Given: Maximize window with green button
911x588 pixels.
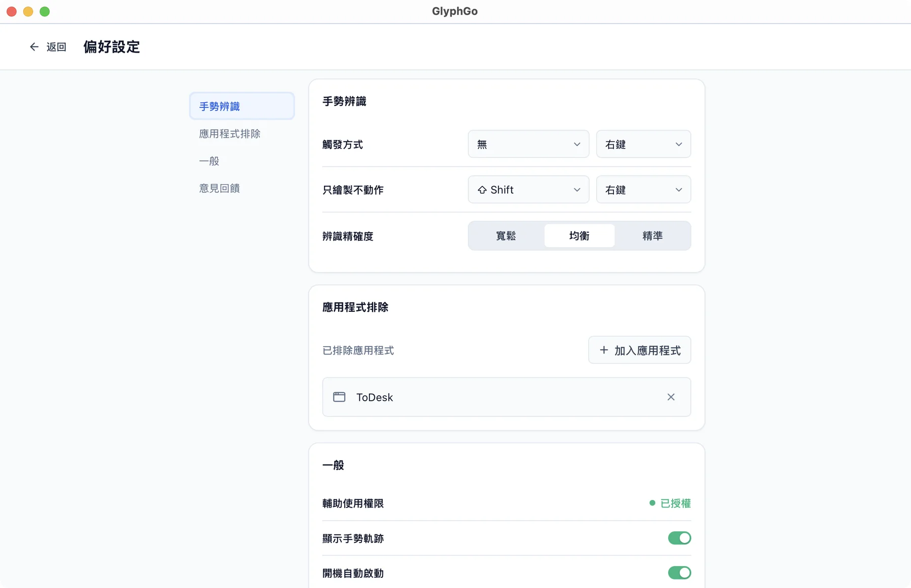Looking at the screenshot, I should pyautogui.click(x=45, y=11).
